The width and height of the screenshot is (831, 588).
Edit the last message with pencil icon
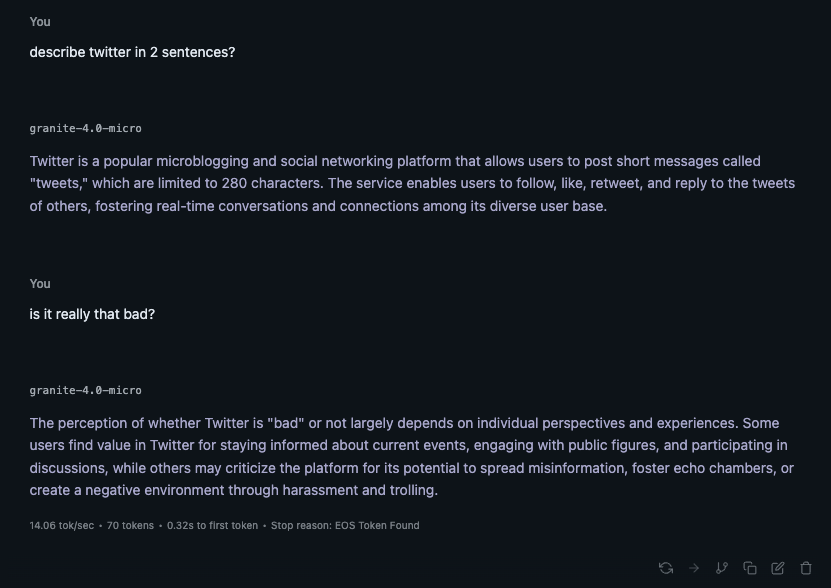click(778, 568)
